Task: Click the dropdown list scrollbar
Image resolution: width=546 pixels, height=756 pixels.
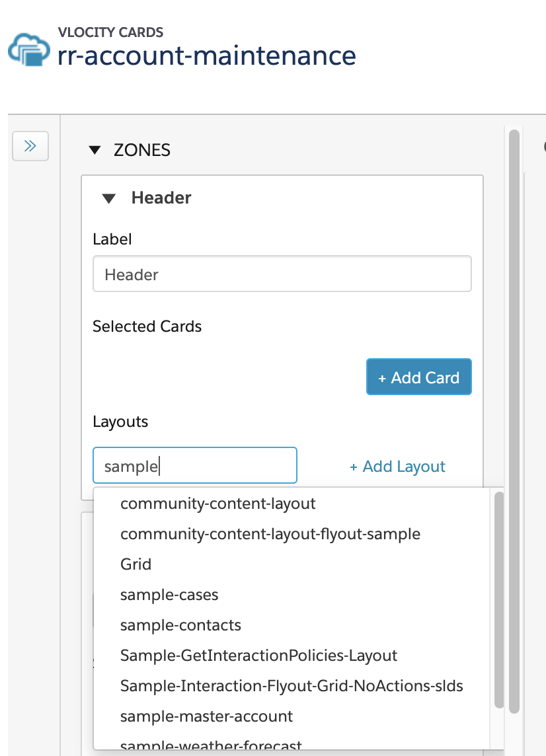Action: tap(499, 600)
